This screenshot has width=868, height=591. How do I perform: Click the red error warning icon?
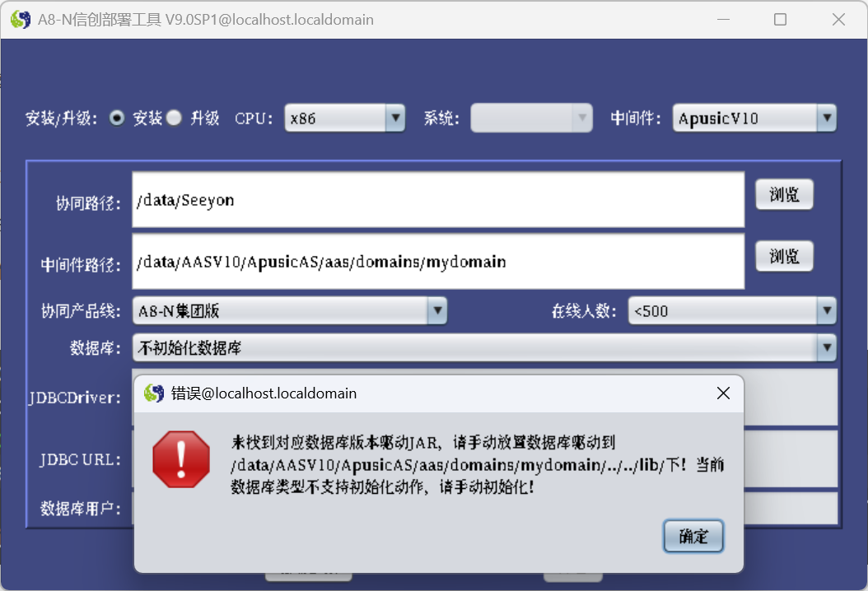181,459
